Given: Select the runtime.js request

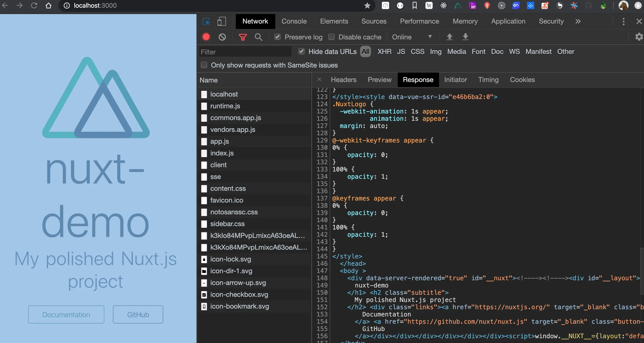Looking at the screenshot, I should pos(254,106).
